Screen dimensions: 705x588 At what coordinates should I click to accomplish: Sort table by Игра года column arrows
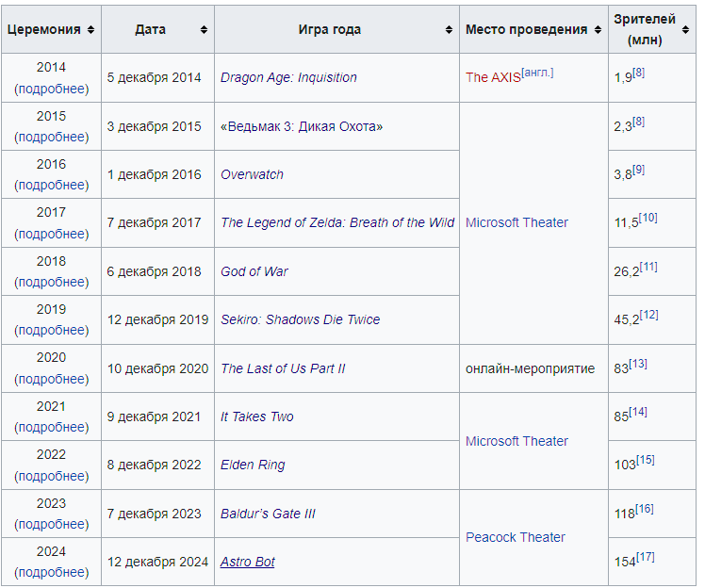(x=450, y=29)
